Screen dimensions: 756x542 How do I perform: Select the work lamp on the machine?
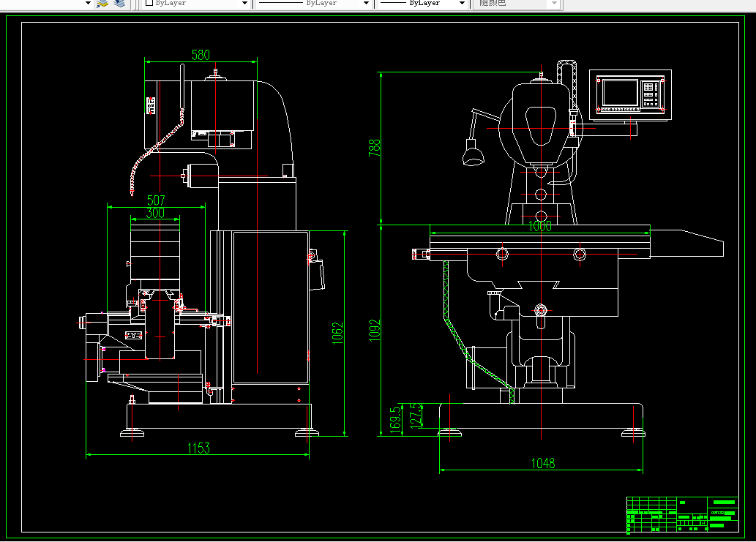tap(473, 152)
